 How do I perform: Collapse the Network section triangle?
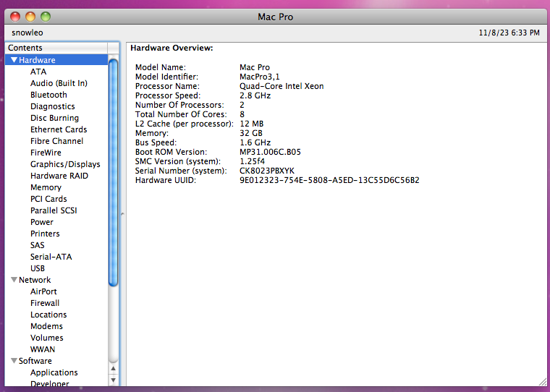(x=14, y=280)
